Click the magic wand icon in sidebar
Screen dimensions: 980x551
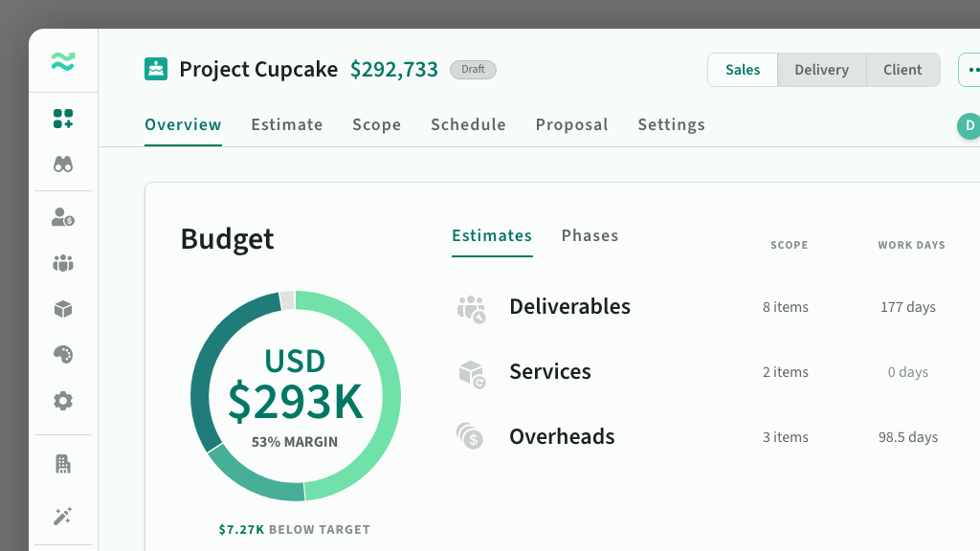click(63, 517)
